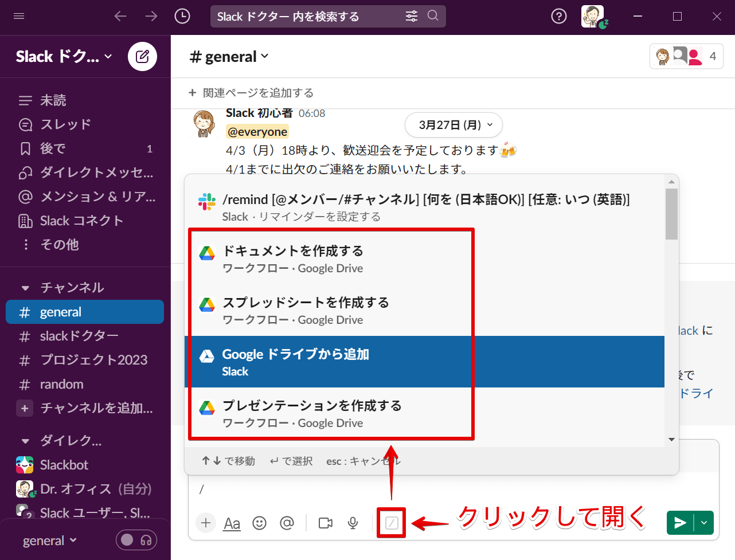Open attachments with the plus icon
The image size is (735, 560).
pos(206,523)
